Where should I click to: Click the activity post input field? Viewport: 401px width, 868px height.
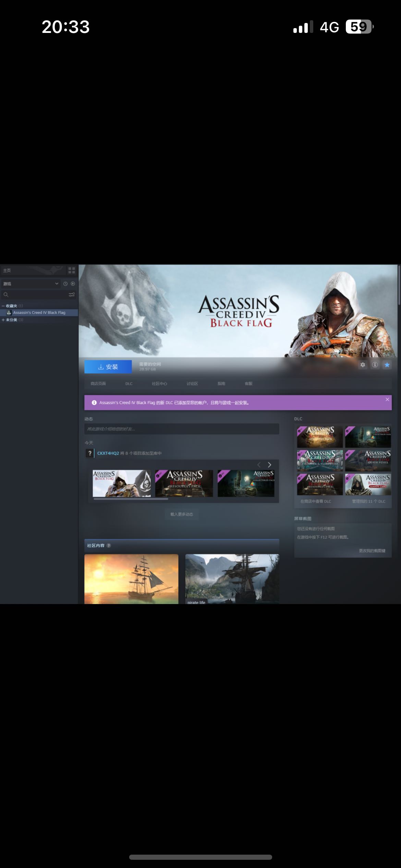pos(182,429)
